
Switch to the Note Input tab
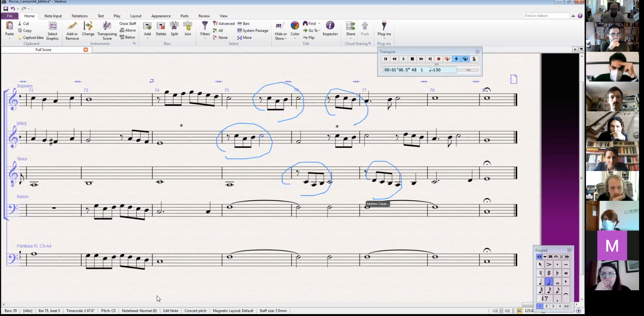53,16
